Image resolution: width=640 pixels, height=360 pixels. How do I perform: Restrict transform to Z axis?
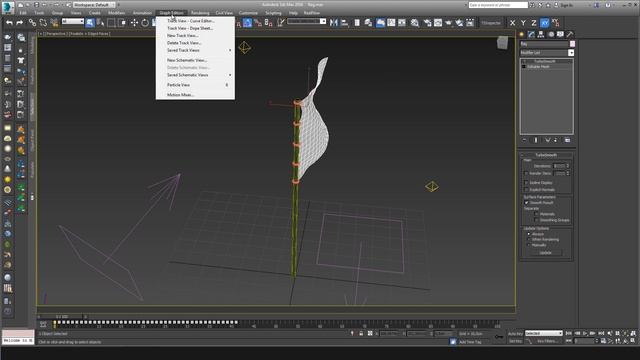click(534, 23)
